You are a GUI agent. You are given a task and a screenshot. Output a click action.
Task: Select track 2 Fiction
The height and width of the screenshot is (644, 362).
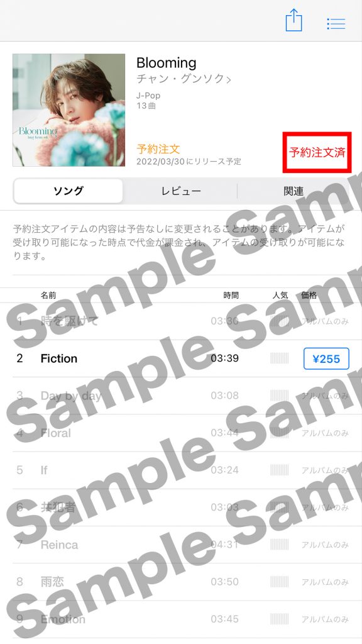click(181, 358)
